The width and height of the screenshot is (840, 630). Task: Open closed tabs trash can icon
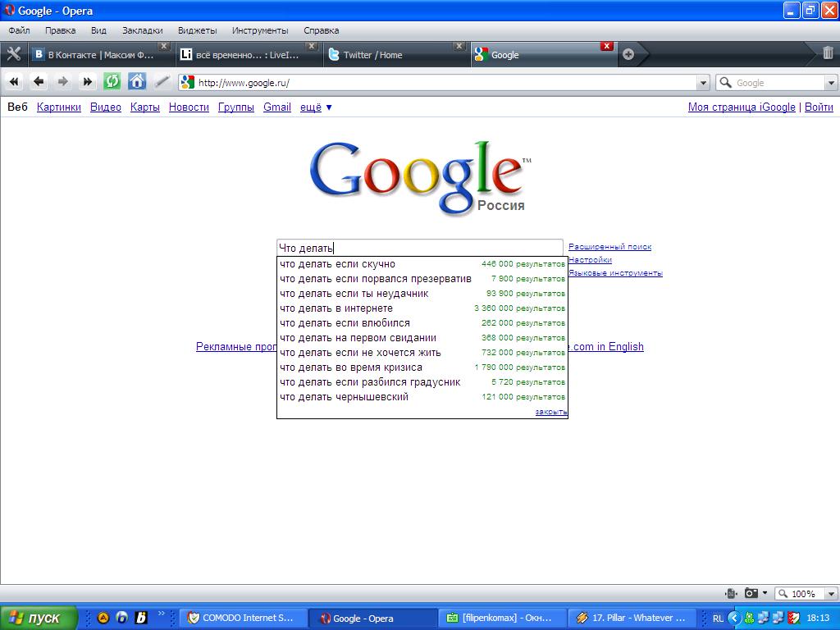(828, 52)
